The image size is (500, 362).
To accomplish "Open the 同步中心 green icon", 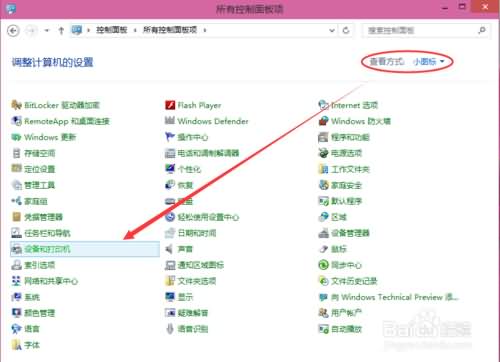I will tap(323, 265).
